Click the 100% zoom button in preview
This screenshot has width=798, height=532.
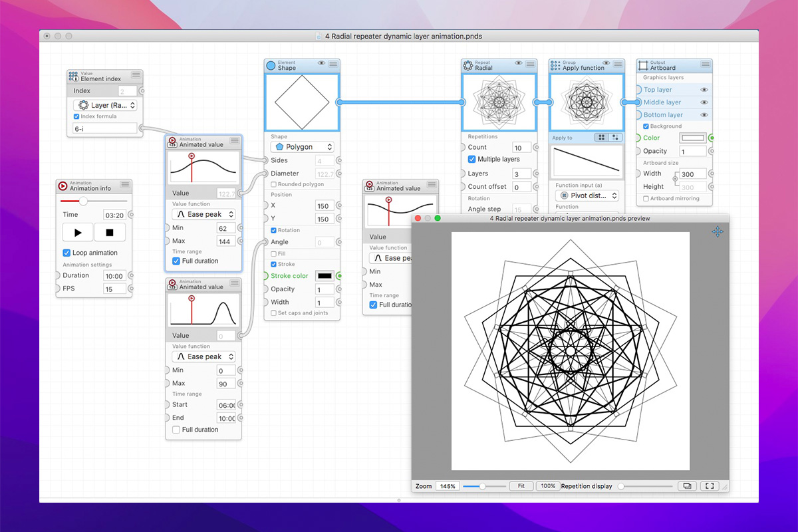[x=548, y=486]
